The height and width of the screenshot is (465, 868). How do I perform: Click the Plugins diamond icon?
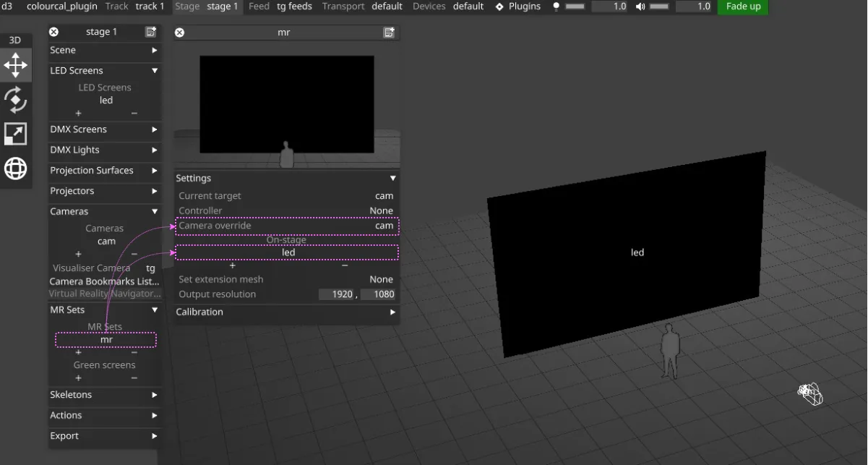click(x=499, y=7)
